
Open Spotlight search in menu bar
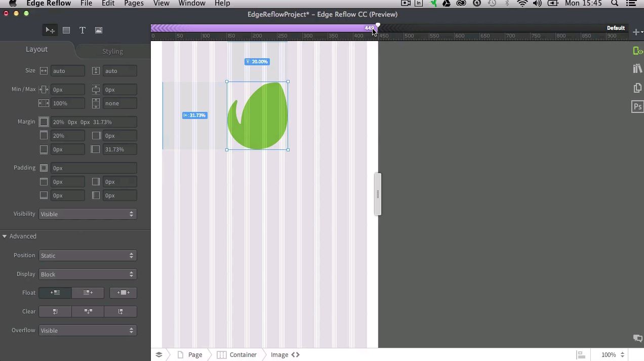click(615, 3)
